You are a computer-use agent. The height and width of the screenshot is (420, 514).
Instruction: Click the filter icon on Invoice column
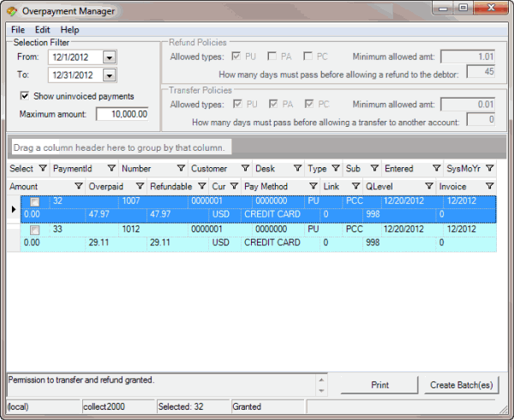pyautogui.click(x=489, y=186)
